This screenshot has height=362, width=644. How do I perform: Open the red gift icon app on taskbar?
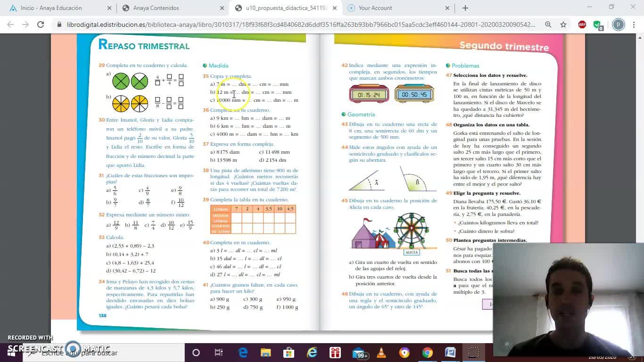[x=335, y=353]
